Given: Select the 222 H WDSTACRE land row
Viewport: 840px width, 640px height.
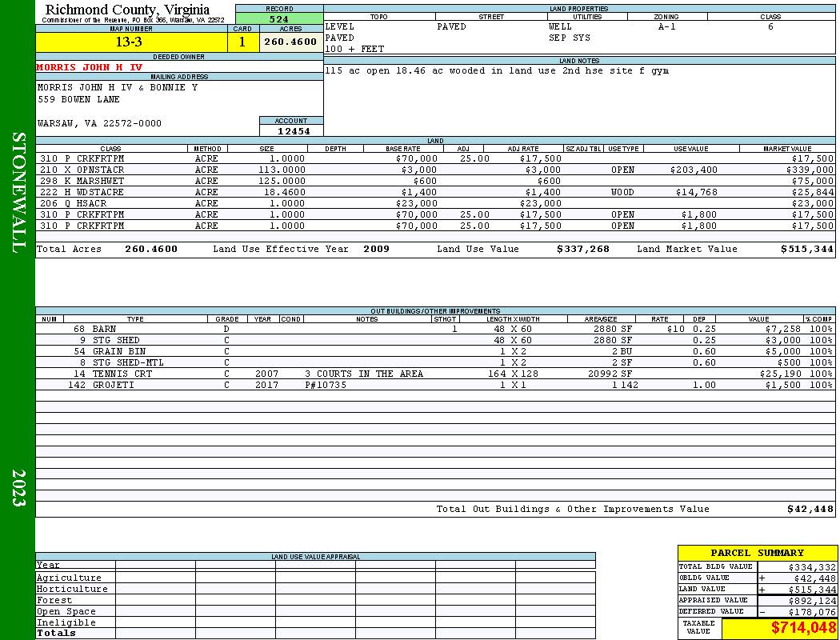Looking at the screenshot, I should [x=435, y=192].
